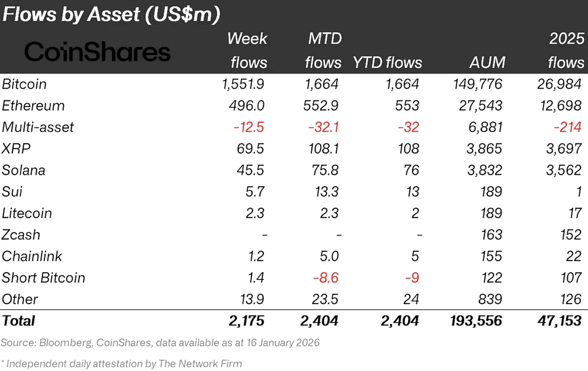Click the Ethereum row label

pyautogui.click(x=33, y=106)
